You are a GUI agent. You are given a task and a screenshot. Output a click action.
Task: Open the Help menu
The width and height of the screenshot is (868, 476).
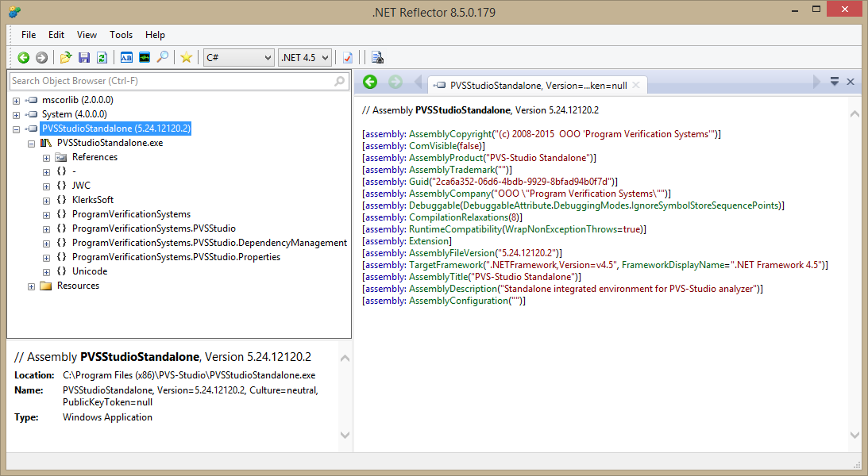[x=155, y=35]
